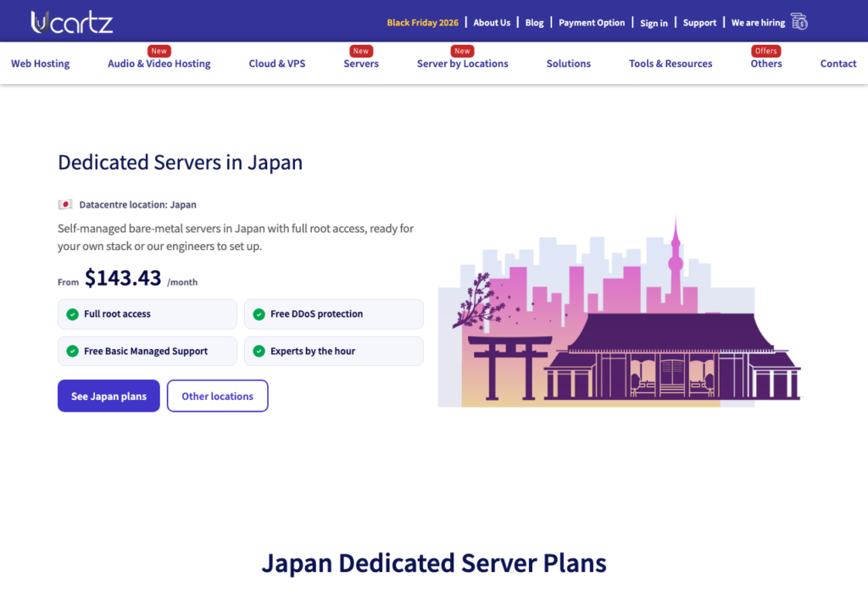868x610 pixels.
Task: Click the /month label beside the price
Action: point(182,282)
